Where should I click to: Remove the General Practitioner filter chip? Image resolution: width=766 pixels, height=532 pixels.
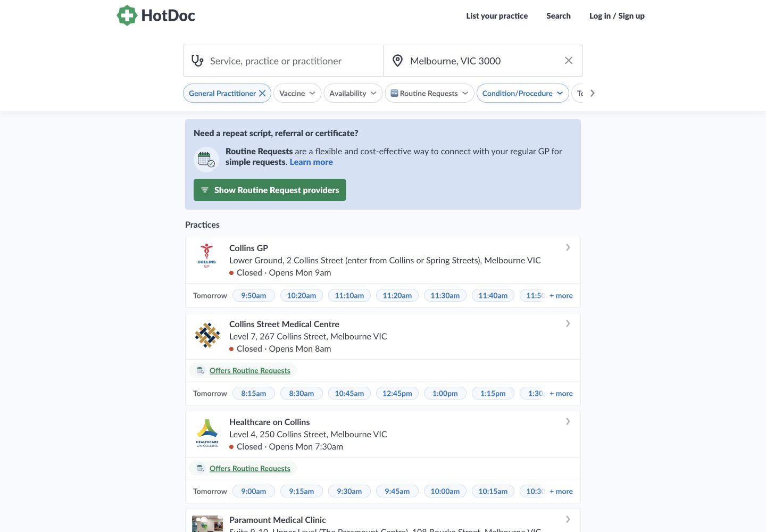coord(262,93)
